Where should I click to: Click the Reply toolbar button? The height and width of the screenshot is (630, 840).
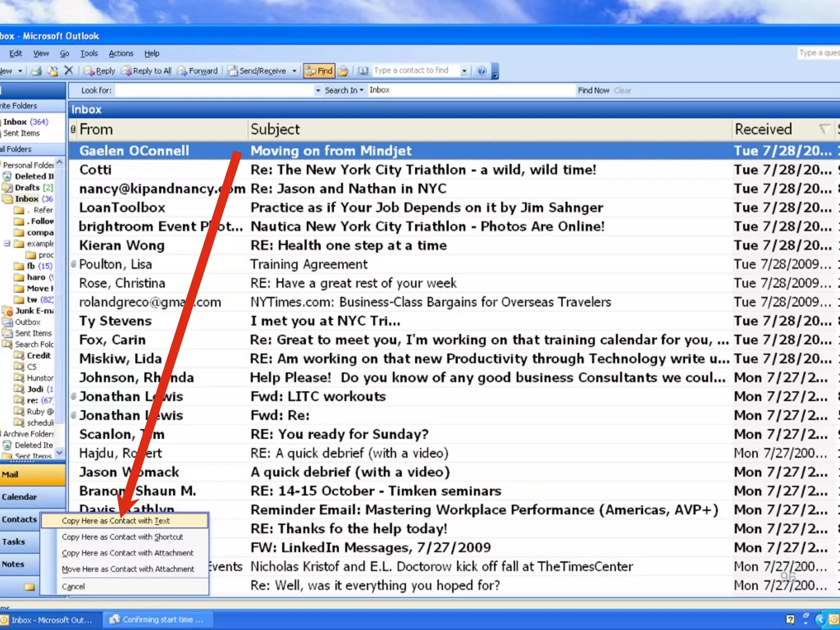coord(100,71)
